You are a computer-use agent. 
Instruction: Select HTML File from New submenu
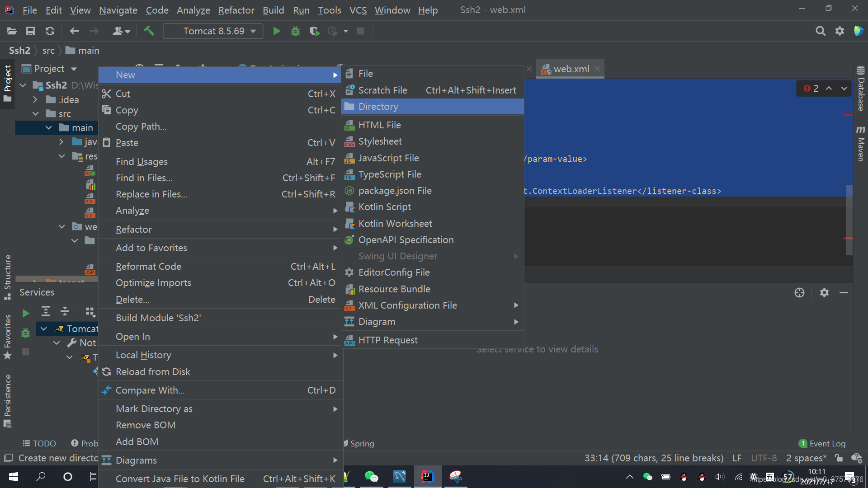coord(379,125)
